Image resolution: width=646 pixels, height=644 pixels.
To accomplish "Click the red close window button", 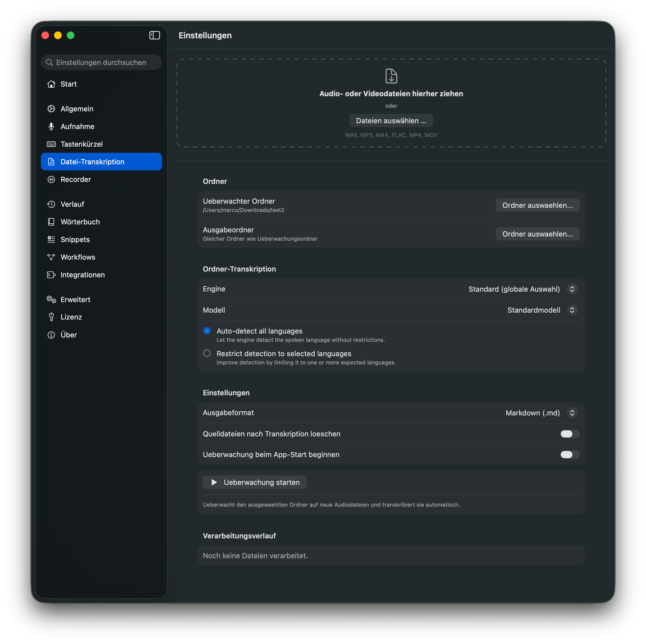I will [x=45, y=36].
